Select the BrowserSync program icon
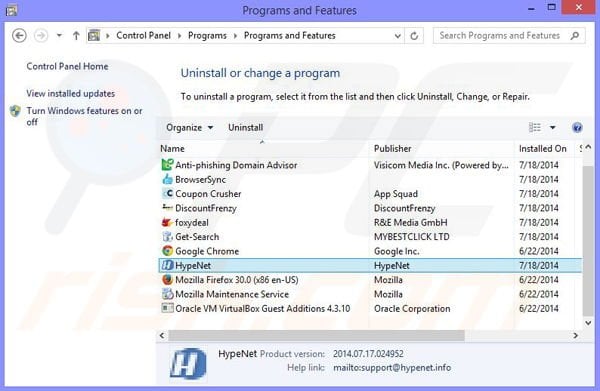The width and height of the screenshot is (600, 391). [x=167, y=179]
